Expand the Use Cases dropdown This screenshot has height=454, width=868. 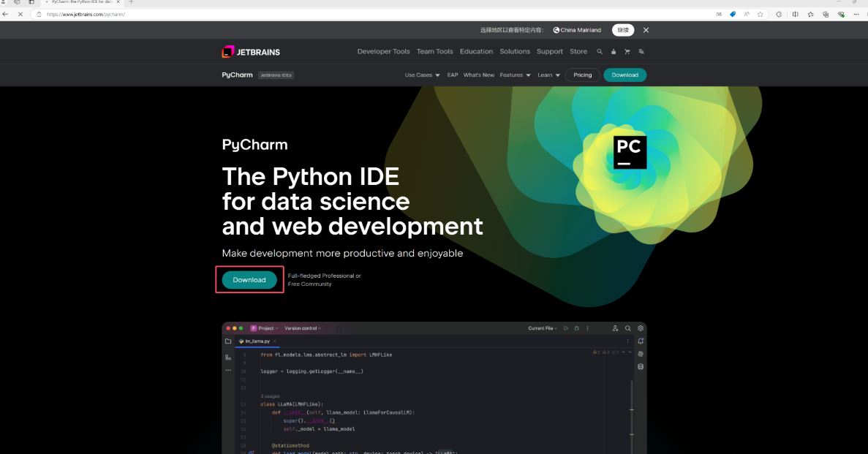(423, 75)
